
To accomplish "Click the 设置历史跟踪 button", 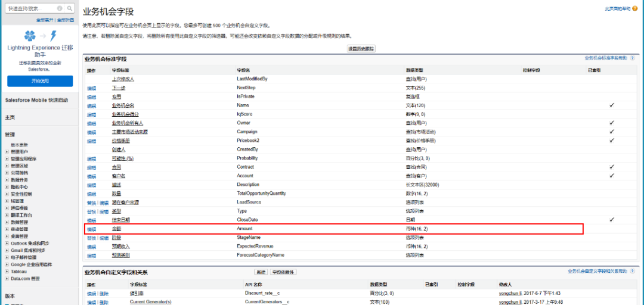I will pyautogui.click(x=361, y=48).
